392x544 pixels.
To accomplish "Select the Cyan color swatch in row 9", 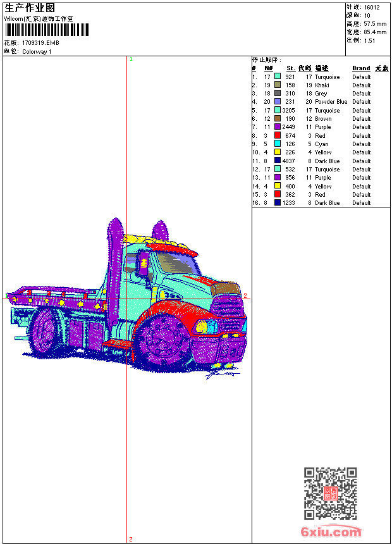I will 278,144.
